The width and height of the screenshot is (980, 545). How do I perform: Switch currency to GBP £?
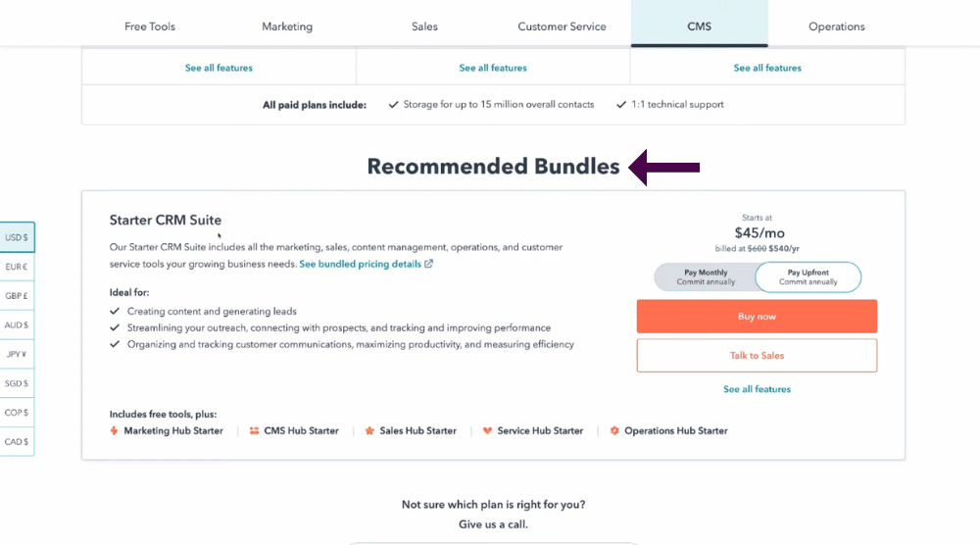point(17,296)
